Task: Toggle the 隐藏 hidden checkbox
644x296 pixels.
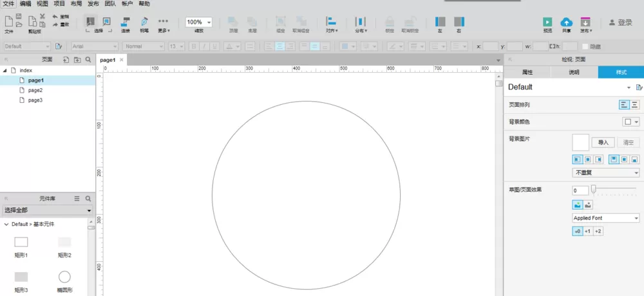Action: coord(585,46)
